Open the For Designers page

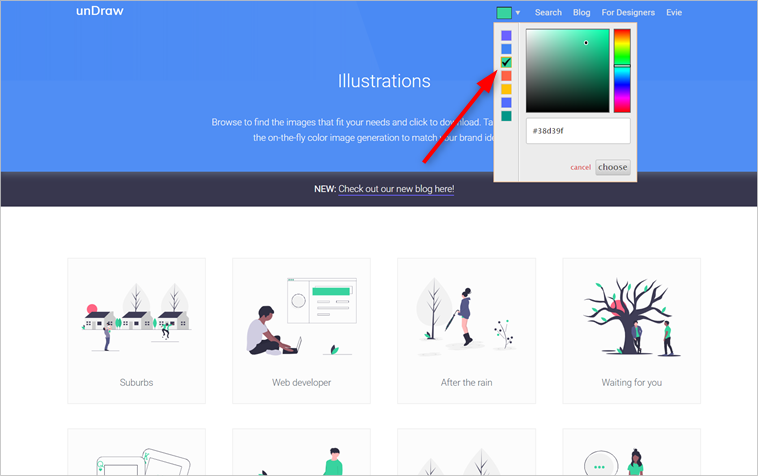628,13
